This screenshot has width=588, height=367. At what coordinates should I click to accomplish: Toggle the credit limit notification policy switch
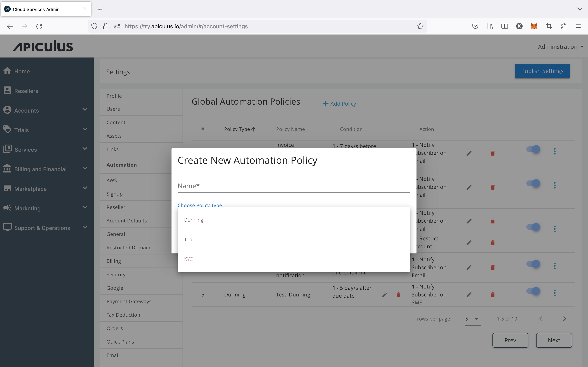[x=533, y=264]
